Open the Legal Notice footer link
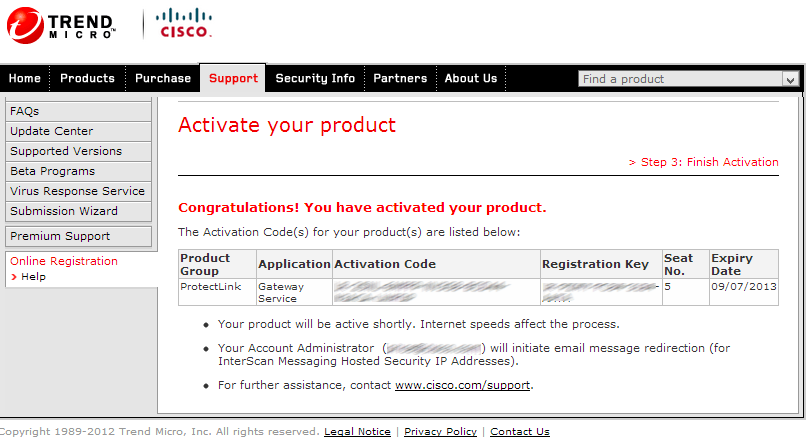The width and height of the screenshot is (808, 442). click(x=357, y=432)
